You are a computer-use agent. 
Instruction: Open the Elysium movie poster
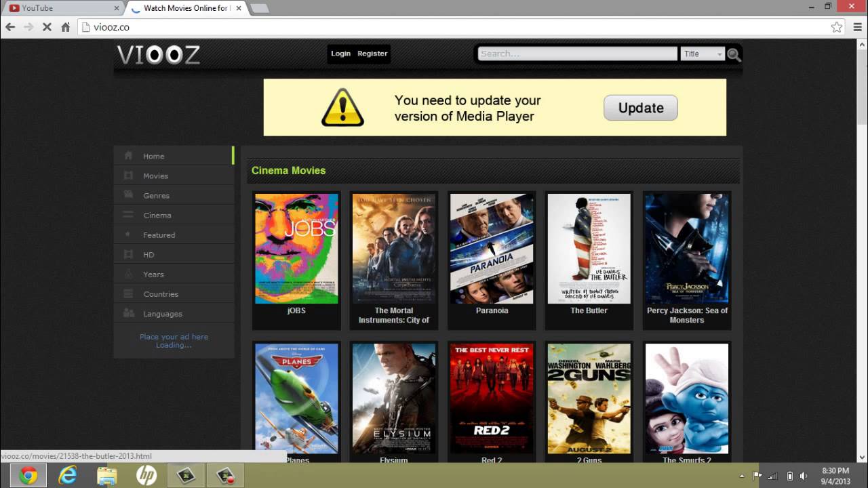coord(394,399)
